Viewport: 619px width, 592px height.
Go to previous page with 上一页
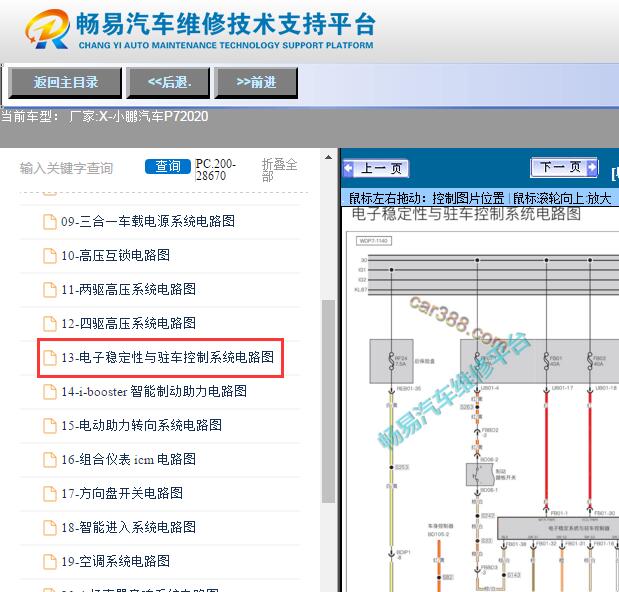click(376, 169)
